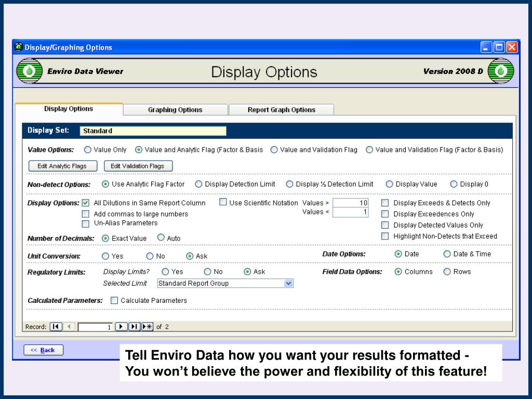
Task: Go to previous record navigation arrow
Action: click(69, 327)
